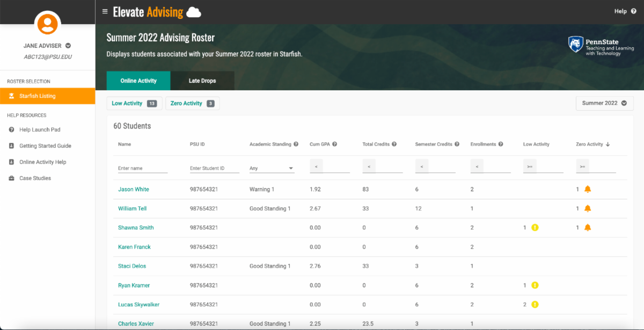
Task: Expand the Jane Adviser account menu
Action: 68,46
